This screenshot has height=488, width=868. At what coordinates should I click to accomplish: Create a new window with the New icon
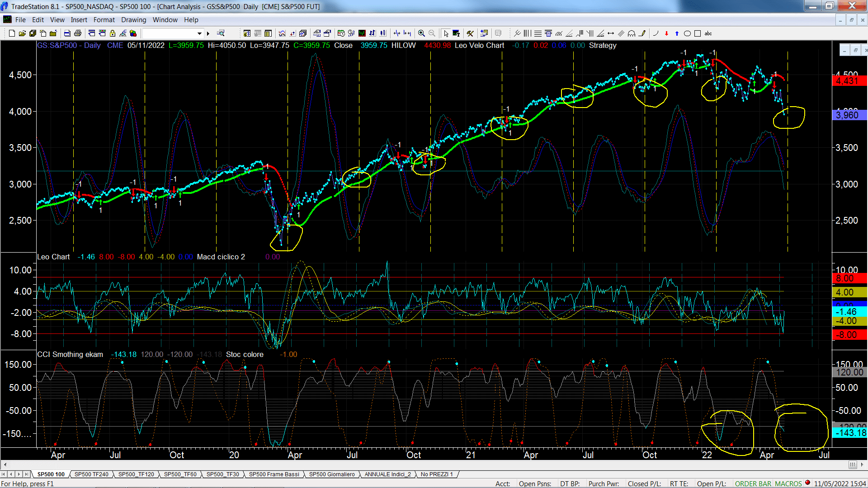coord(12,33)
